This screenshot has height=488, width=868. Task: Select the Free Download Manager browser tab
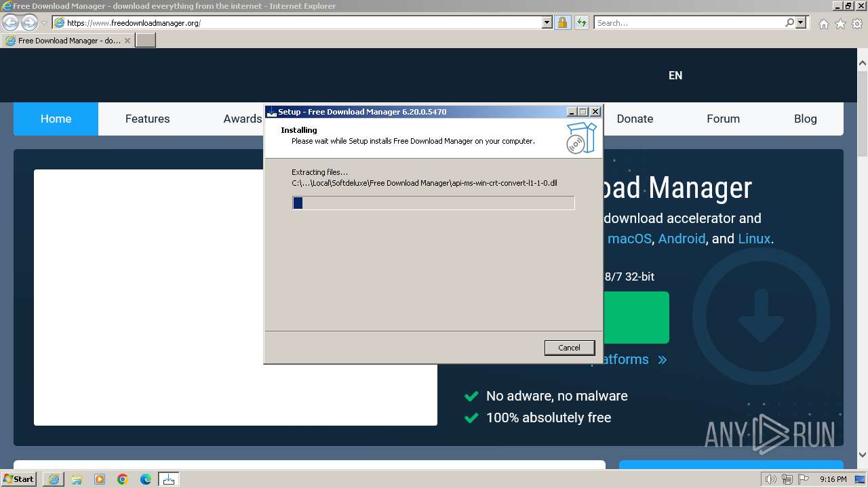point(68,41)
